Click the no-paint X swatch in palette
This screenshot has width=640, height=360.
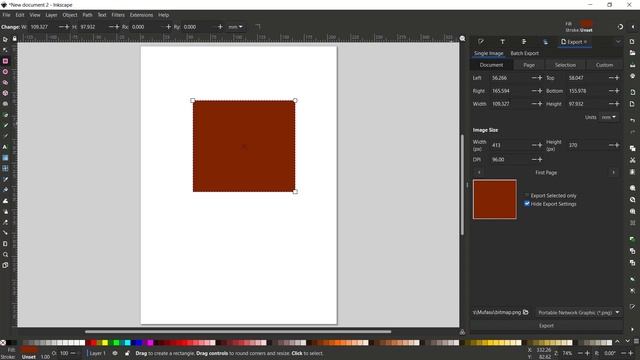pyautogui.click(x=3, y=342)
